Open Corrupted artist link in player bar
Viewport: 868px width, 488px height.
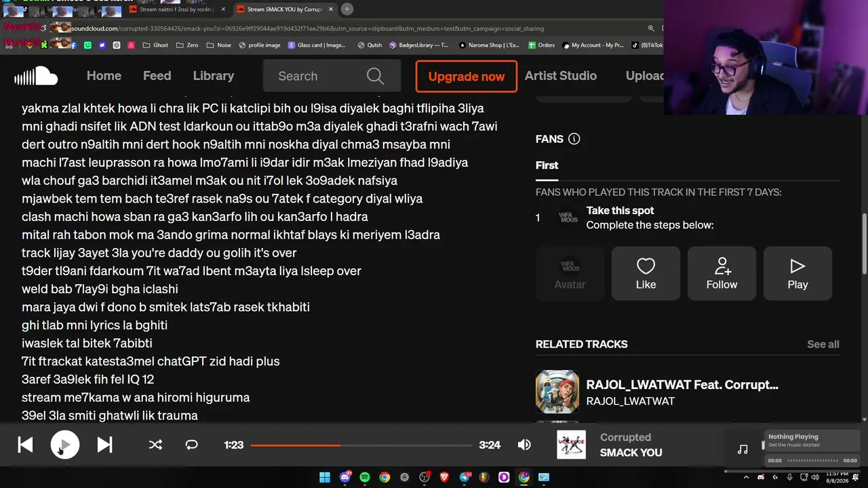625,437
